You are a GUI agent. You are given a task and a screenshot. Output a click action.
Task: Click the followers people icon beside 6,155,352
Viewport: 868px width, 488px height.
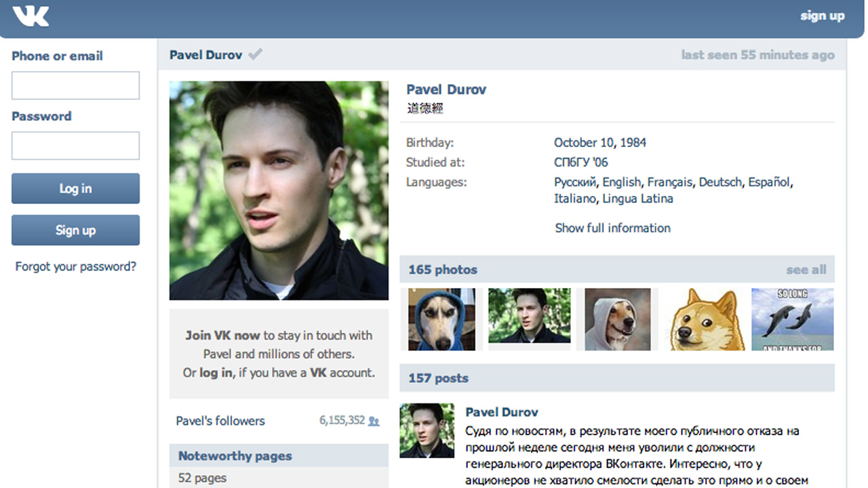pos(374,421)
